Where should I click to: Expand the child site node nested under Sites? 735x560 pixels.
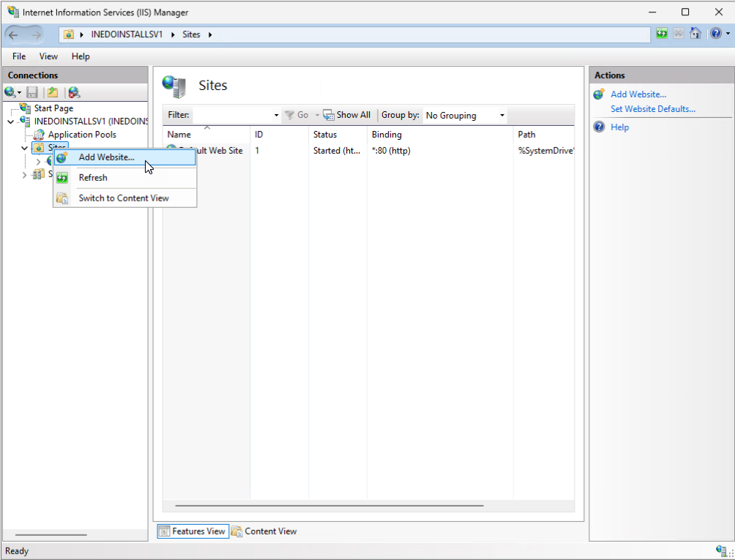[39, 162]
